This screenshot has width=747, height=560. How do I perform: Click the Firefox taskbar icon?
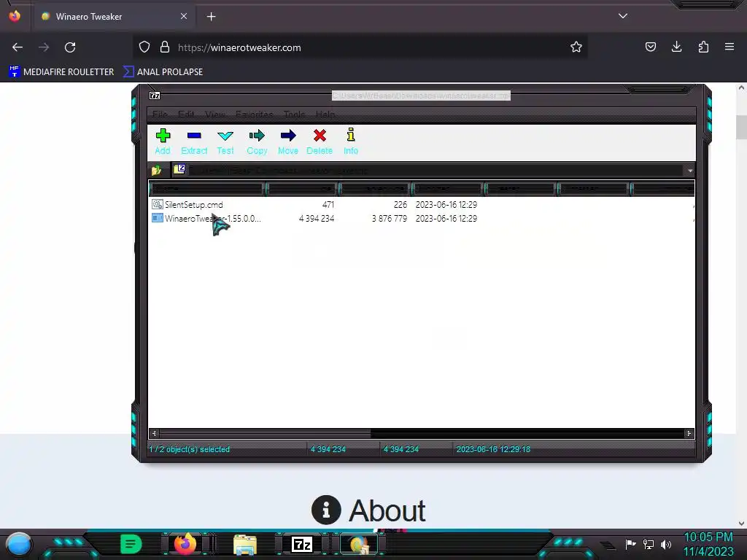point(185,544)
